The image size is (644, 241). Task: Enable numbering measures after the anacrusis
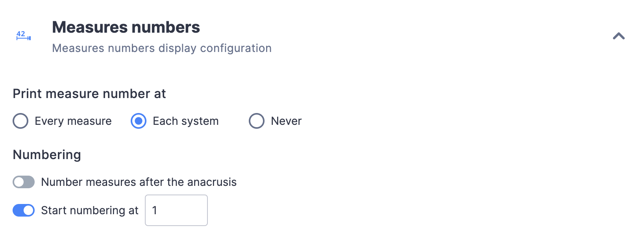[24, 182]
